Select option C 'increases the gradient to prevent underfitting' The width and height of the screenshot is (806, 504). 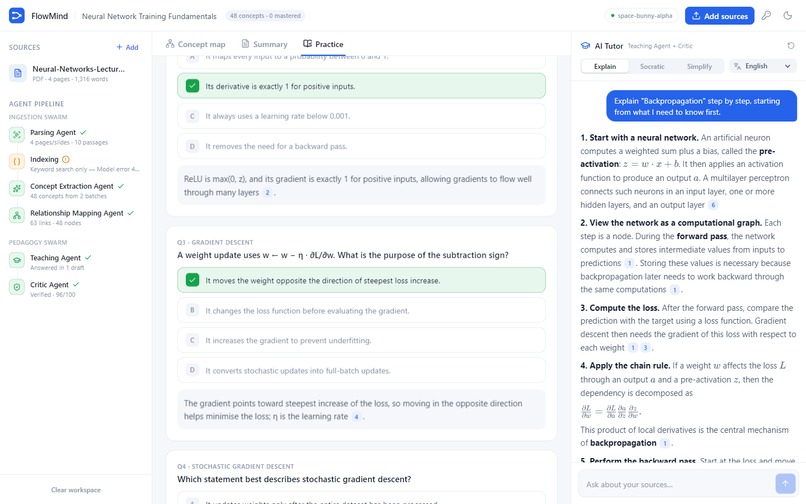pos(361,340)
